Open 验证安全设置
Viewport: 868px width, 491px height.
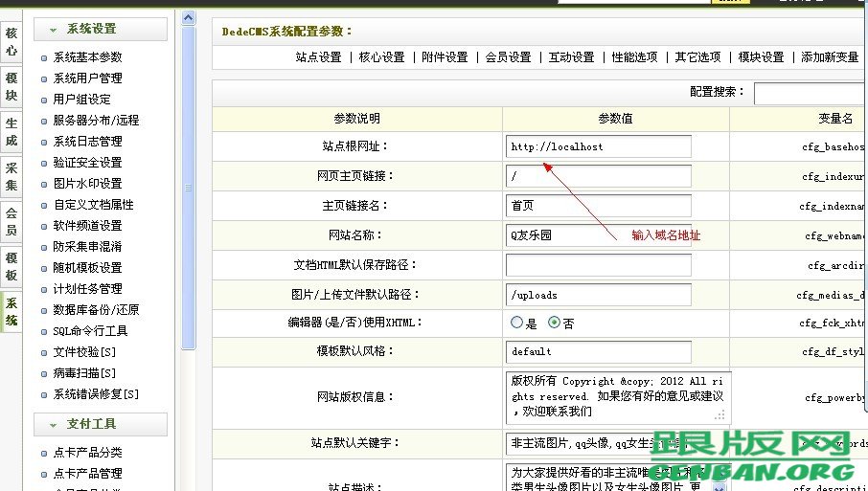tap(87, 163)
